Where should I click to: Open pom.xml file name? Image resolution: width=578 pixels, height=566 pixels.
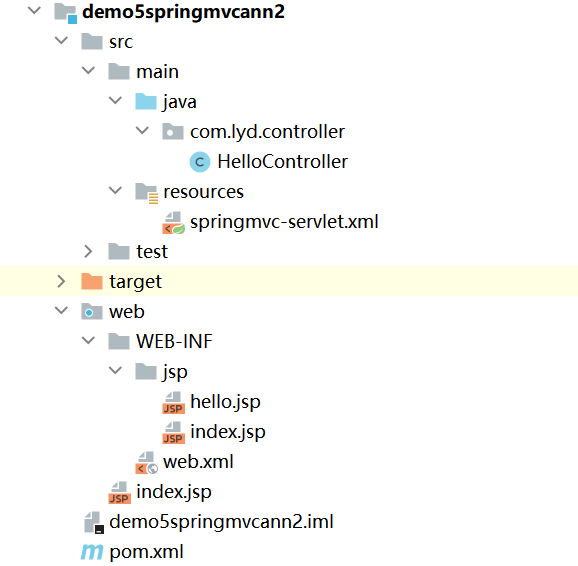pyautogui.click(x=146, y=553)
